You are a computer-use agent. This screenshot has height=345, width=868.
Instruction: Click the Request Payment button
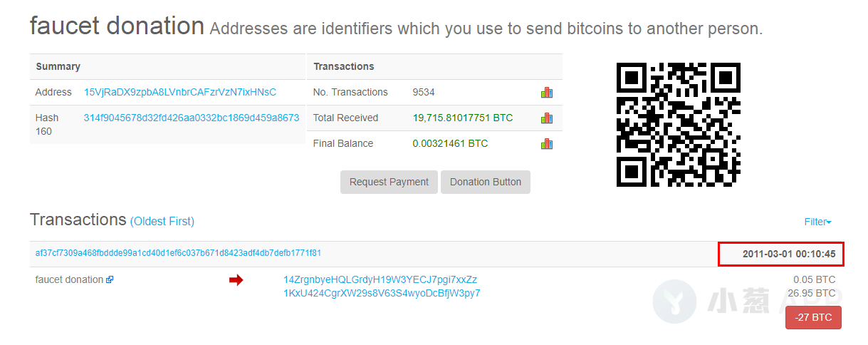(x=389, y=182)
